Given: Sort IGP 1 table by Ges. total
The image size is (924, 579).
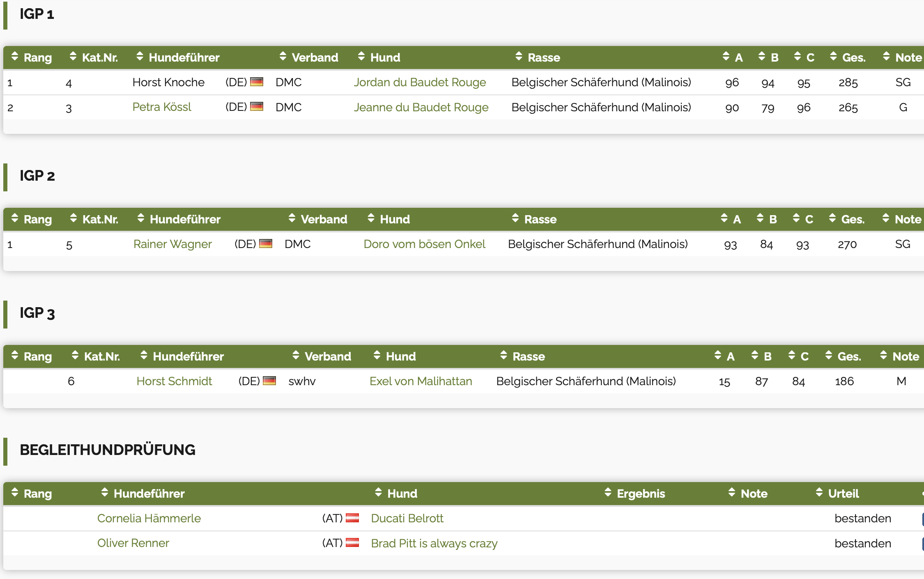Looking at the screenshot, I should pyautogui.click(x=848, y=57).
